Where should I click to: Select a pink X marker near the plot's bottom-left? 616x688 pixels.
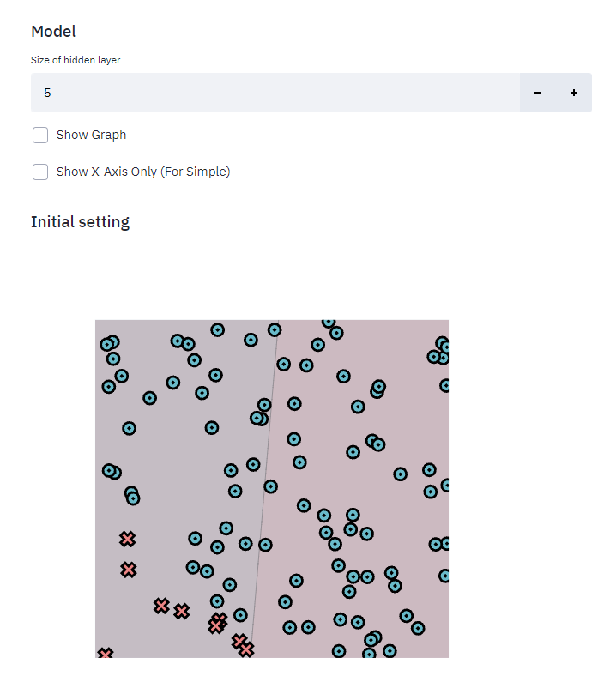tap(129, 540)
